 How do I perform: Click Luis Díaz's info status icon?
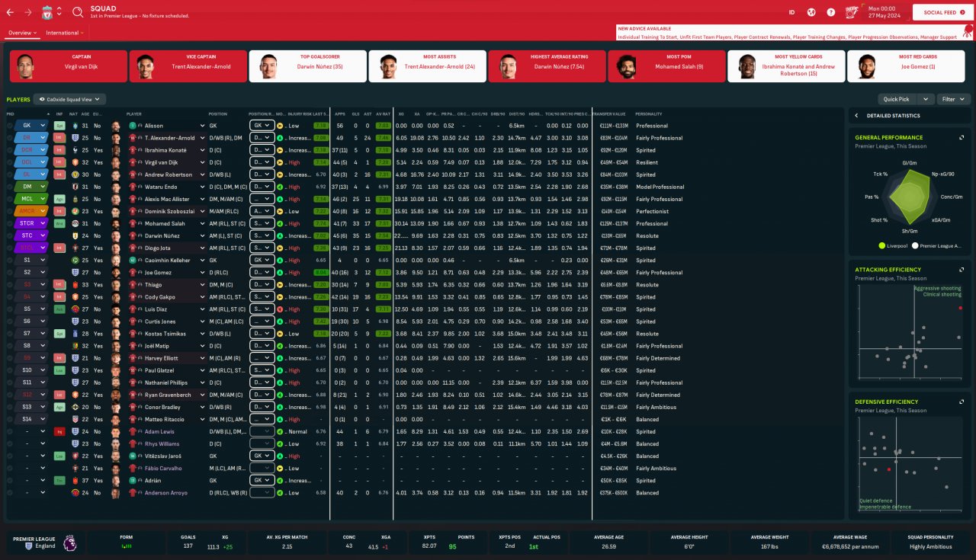tap(59, 309)
